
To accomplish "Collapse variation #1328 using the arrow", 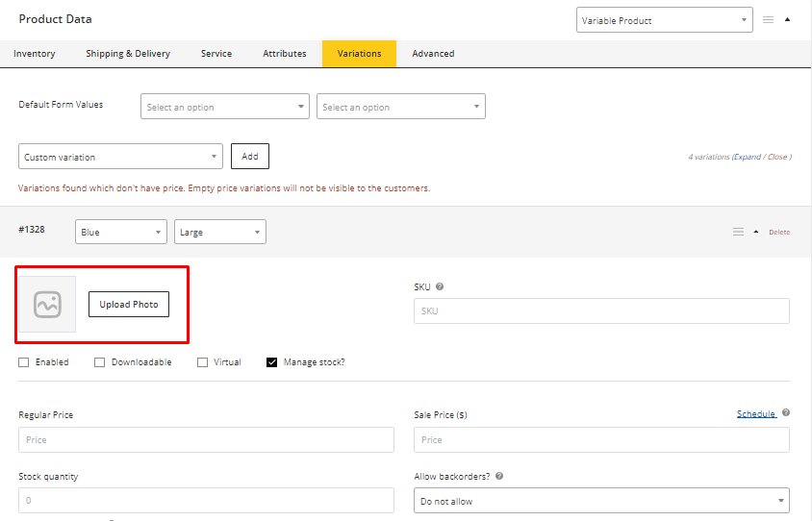I will pos(756,232).
